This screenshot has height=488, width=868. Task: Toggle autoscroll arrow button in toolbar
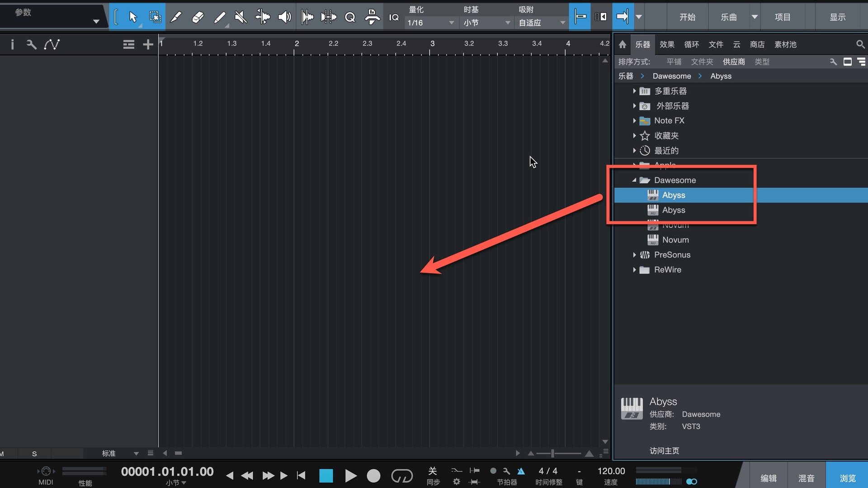(623, 17)
